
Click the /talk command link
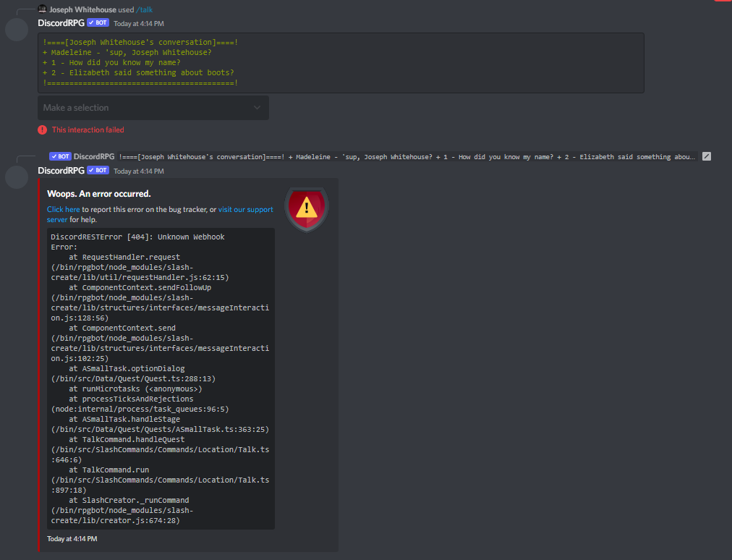click(x=144, y=9)
